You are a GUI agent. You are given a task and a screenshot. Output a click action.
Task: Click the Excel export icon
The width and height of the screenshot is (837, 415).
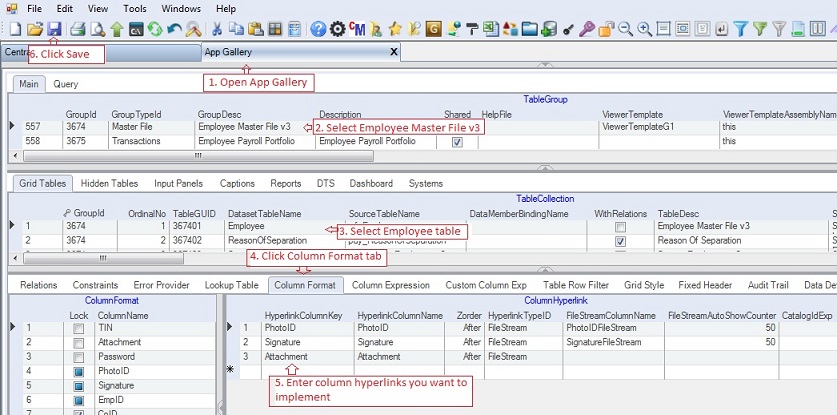pos(491,29)
